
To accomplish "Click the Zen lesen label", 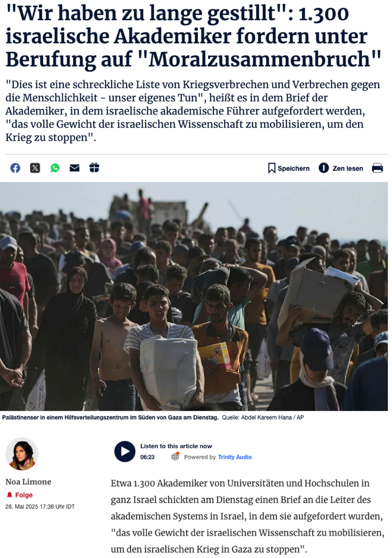I will (348, 168).
